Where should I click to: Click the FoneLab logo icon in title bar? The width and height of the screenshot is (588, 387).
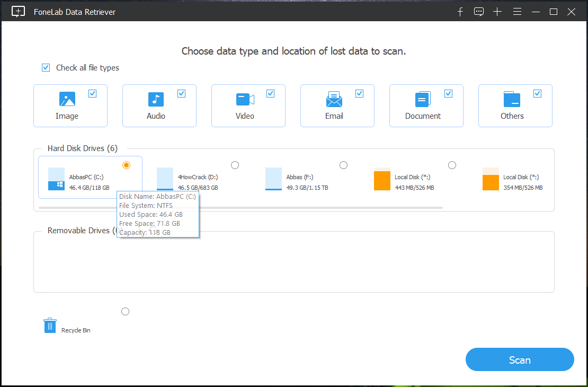point(18,12)
